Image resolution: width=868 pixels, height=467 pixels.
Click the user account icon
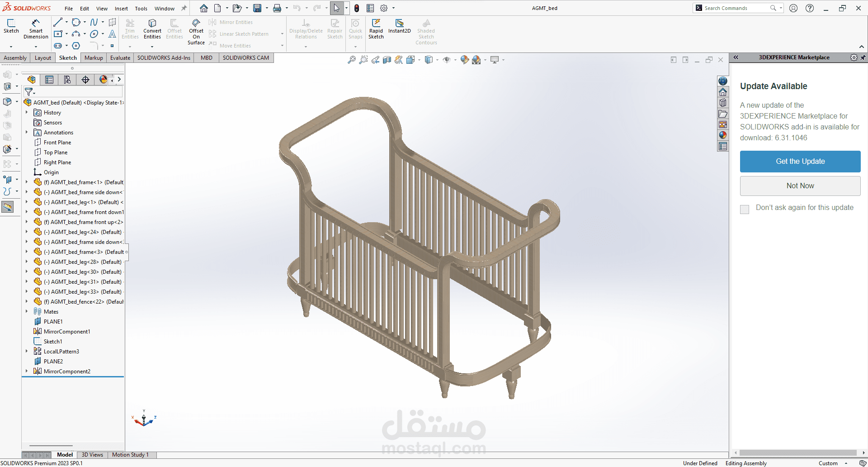[793, 8]
